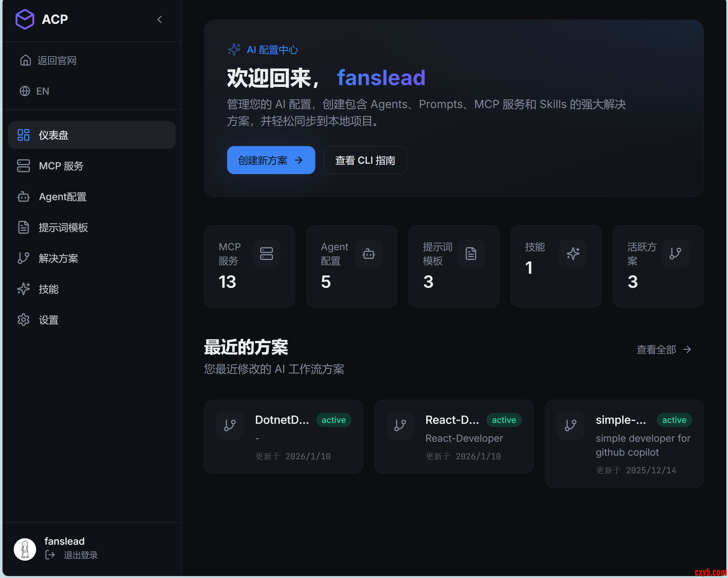Open 设置 via the gear icon
Viewport: 728px width, 578px height.
point(23,320)
